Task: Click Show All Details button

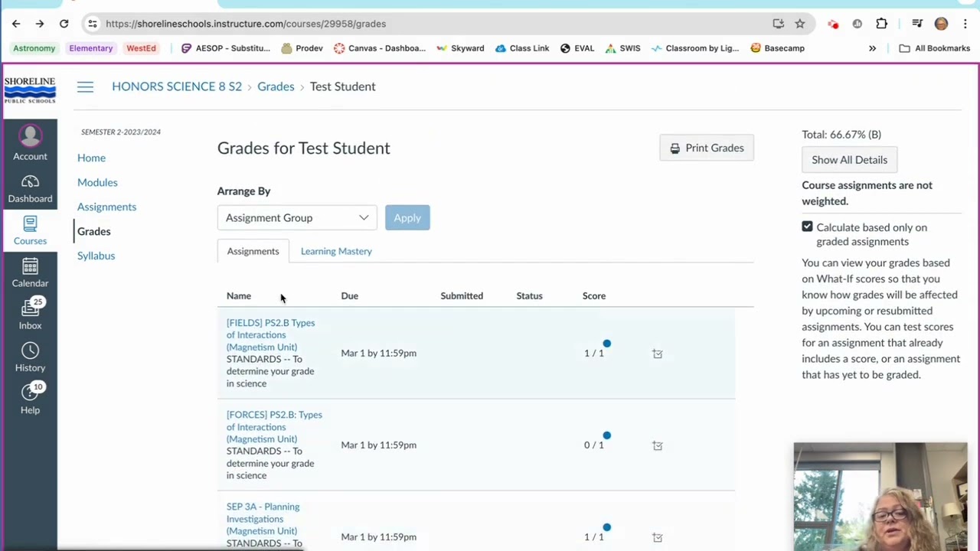Action: (849, 160)
